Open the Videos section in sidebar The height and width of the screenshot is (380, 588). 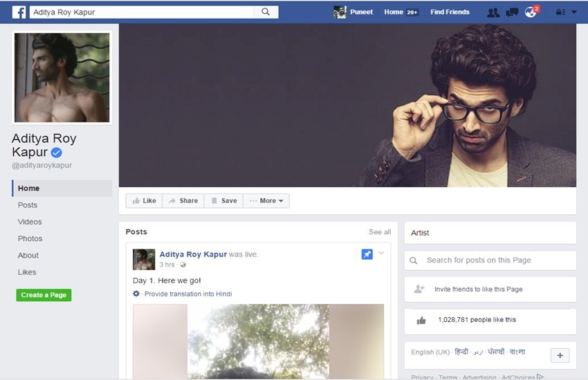click(30, 222)
